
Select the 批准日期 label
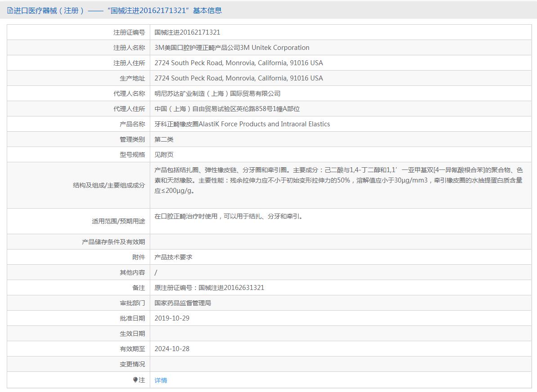[x=132, y=318]
